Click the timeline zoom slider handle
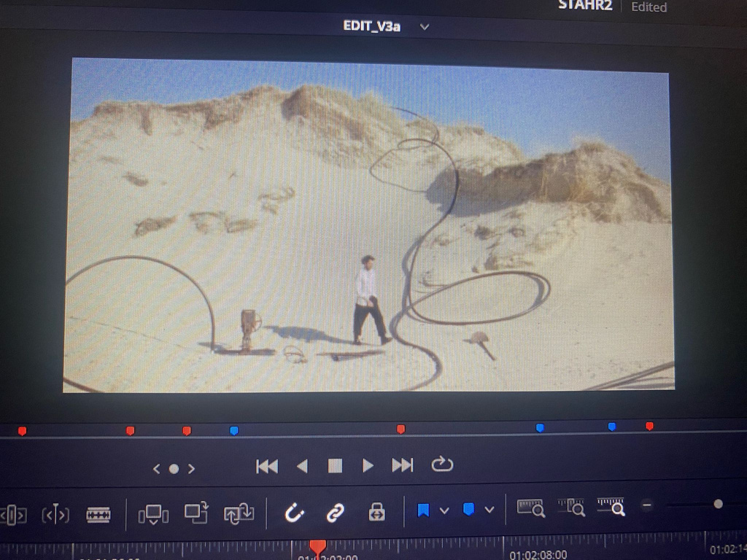 coord(719,504)
